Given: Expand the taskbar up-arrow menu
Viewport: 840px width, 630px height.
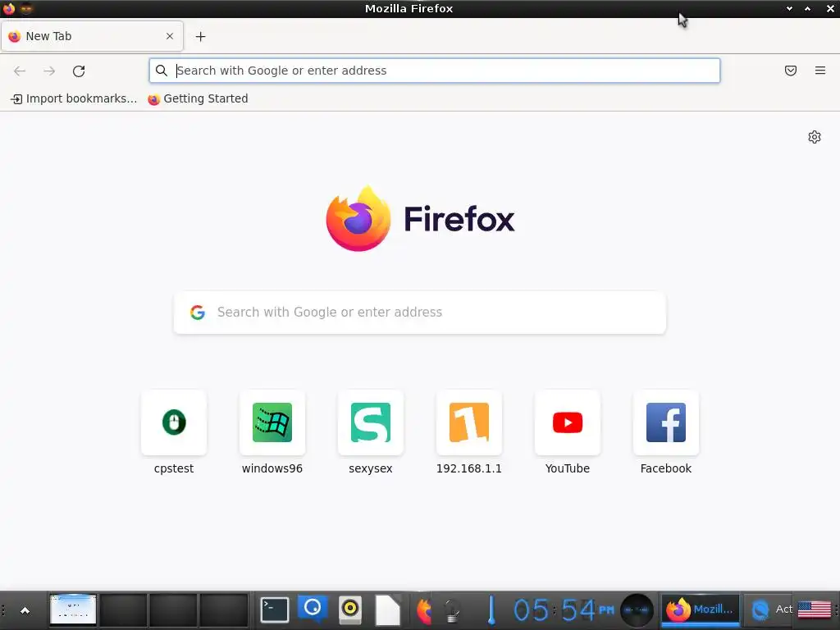Looking at the screenshot, I should [x=25, y=610].
